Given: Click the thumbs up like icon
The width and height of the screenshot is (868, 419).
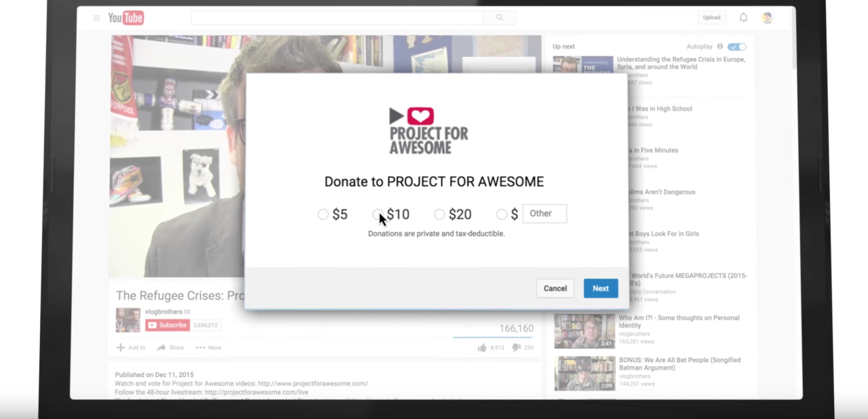Looking at the screenshot, I should pos(482,348).
